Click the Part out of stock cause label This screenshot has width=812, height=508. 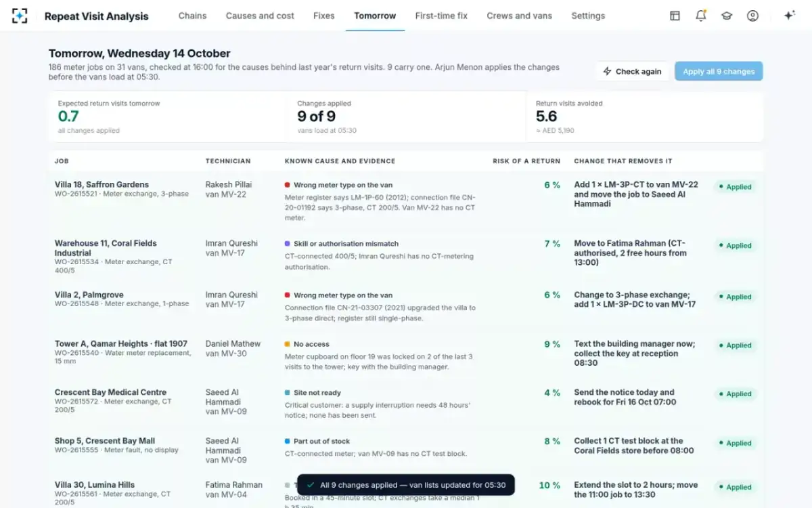(321, 442)
